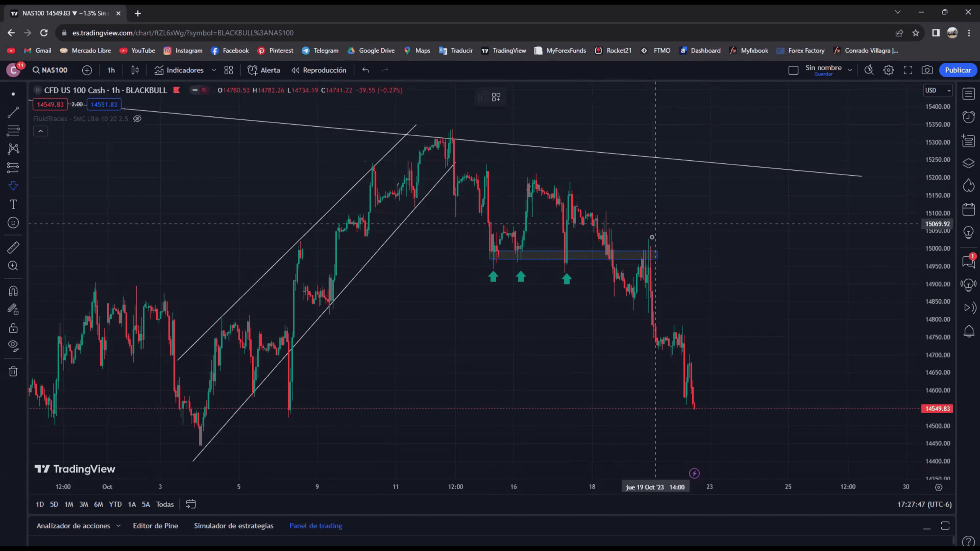Select the 1M time range button
This screenshot has width=980, height=551.
[69, 504]
